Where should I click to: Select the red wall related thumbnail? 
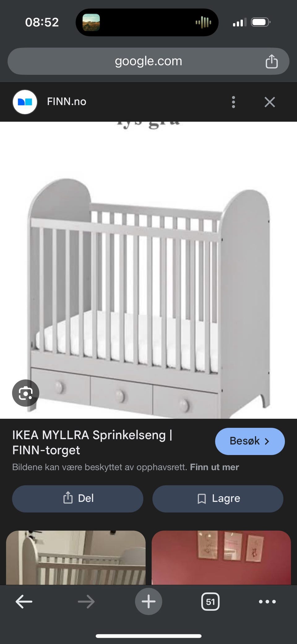click(x=221, y=558)
